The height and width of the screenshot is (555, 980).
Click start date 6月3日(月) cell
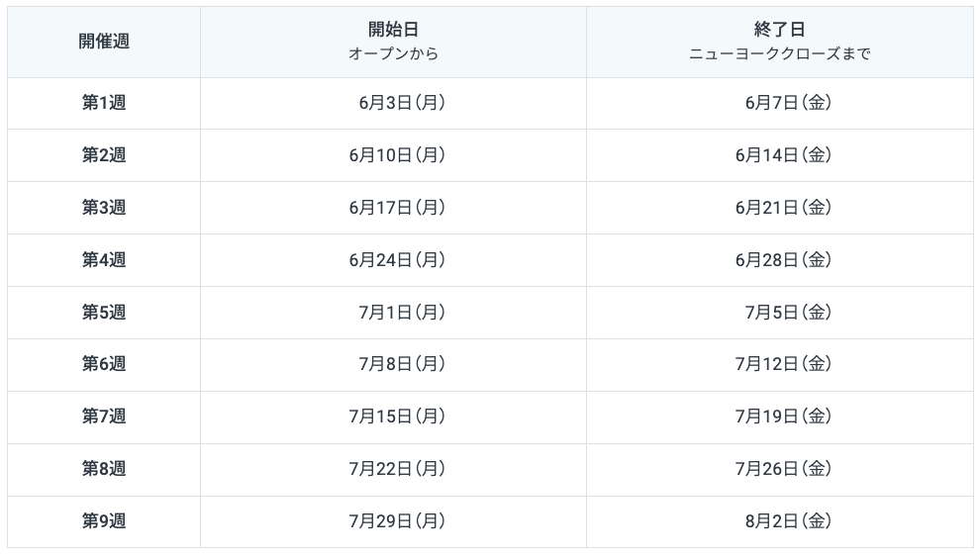pyautogui.click(x=401, y=103)
